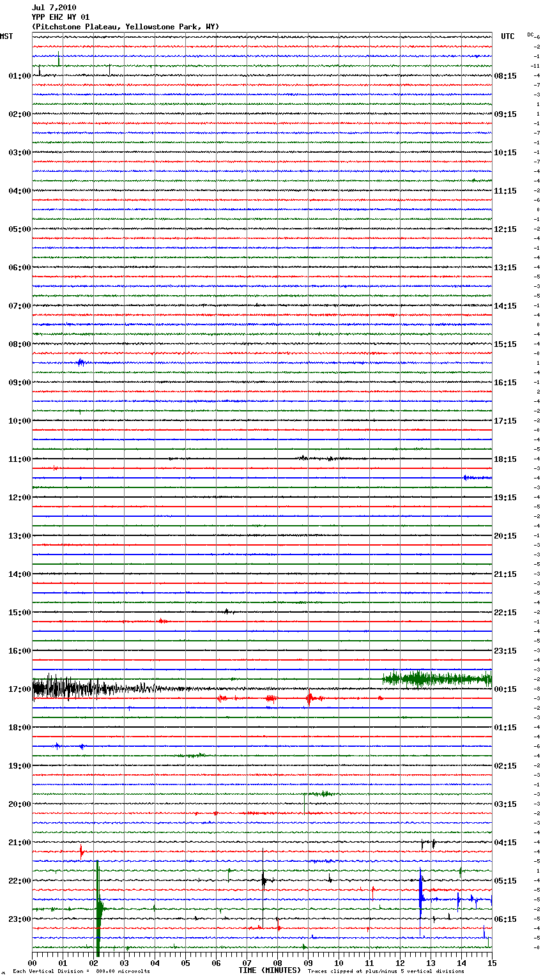This screenshot has width=543, height=980.
Task: Click the 12:15 UTC time label
Action: [505, 229]
